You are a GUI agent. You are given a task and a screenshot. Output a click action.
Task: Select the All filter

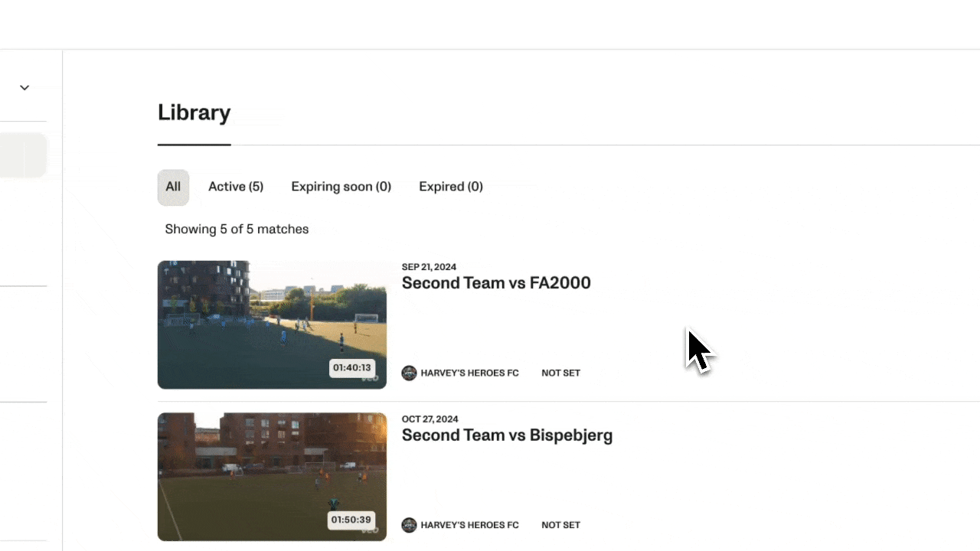point(173,187)
